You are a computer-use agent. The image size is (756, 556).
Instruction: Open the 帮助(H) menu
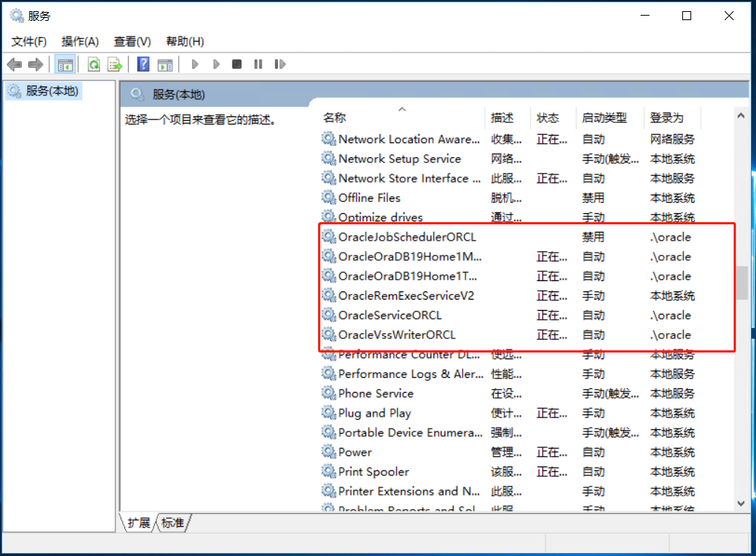(185, 42)
